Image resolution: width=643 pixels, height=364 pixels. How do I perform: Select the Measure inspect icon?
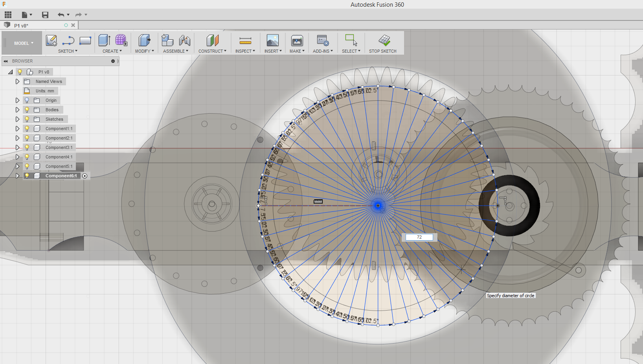pos(245,40)
